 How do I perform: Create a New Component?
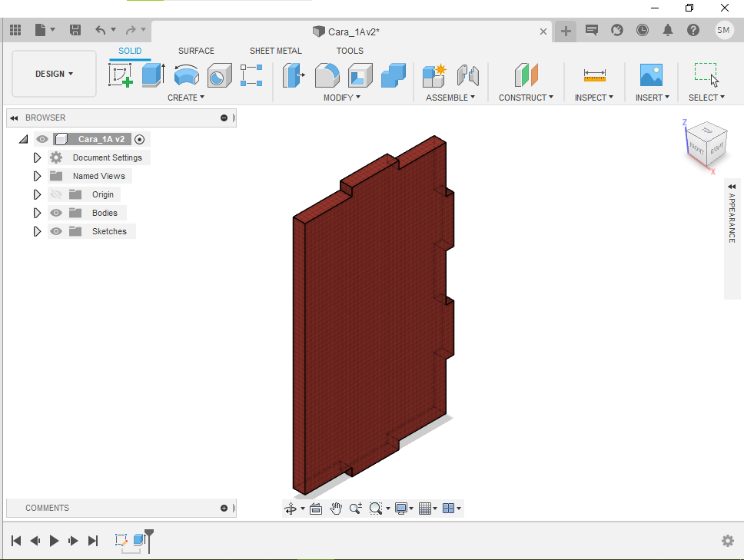pos(434,75)
